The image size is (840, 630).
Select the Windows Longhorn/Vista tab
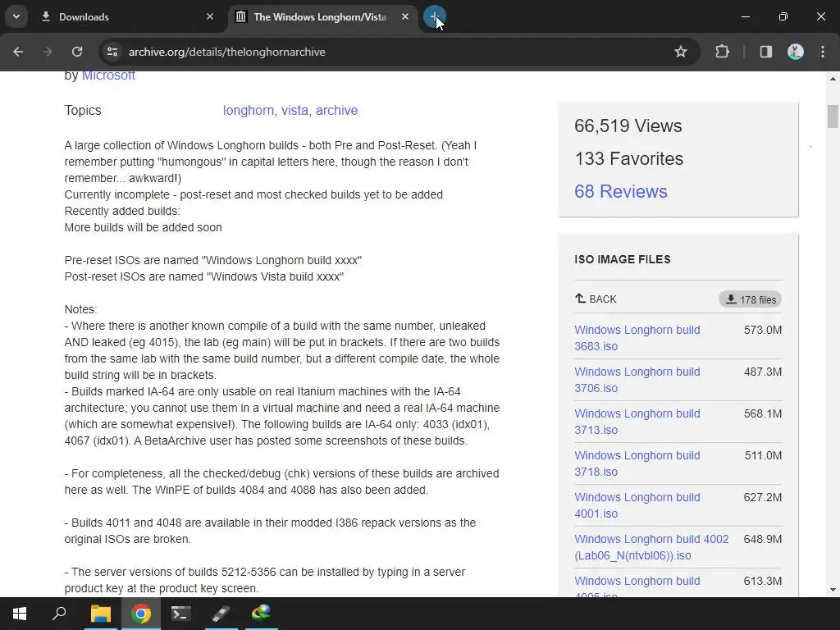pos(323,16)
